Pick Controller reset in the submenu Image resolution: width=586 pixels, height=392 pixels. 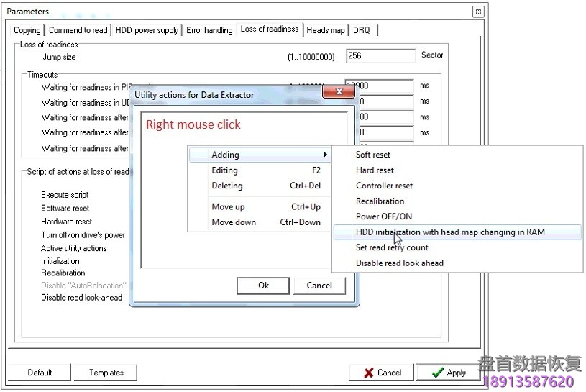pos(384,186)
